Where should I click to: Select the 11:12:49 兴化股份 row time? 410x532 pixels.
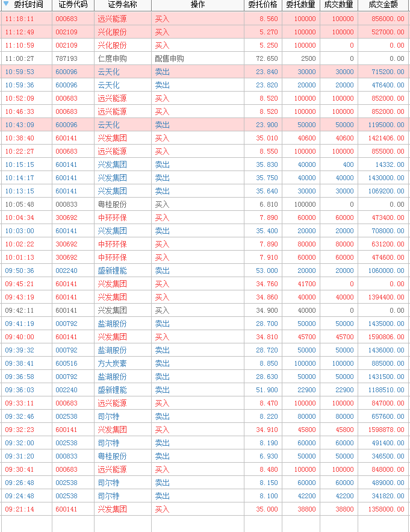tap(19, 32)
